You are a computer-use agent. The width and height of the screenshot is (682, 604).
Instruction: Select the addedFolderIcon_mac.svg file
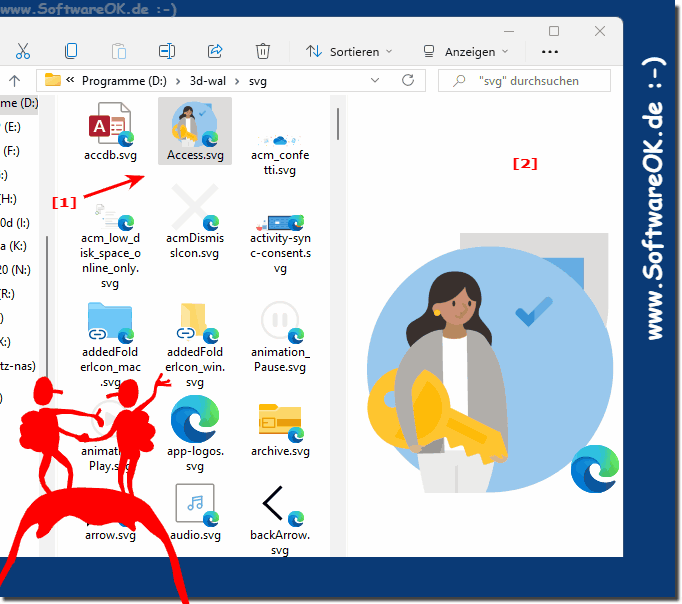click(x=110, y=344)
